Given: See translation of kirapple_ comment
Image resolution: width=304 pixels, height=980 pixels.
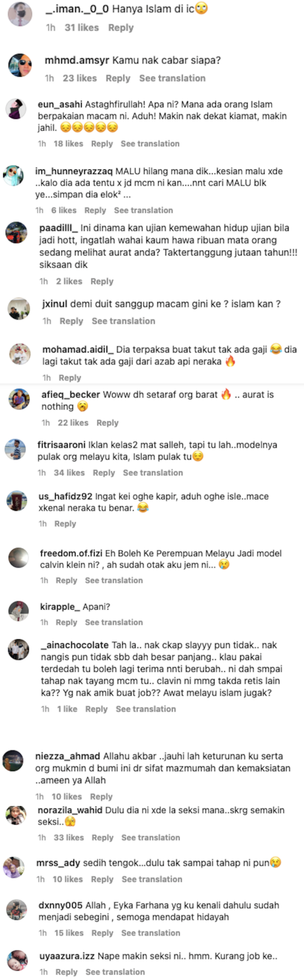Looking at the screenshot, I should coord(114,622).
